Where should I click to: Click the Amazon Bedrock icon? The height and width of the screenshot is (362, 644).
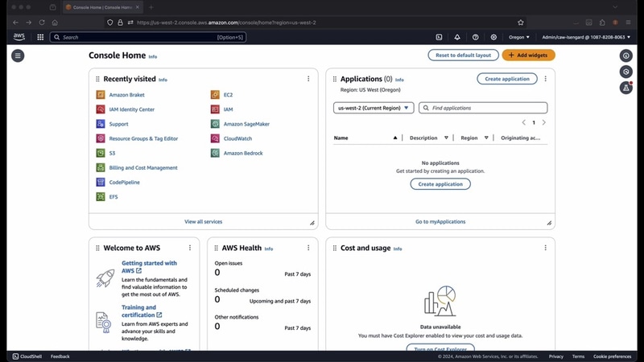click(215, 153)
